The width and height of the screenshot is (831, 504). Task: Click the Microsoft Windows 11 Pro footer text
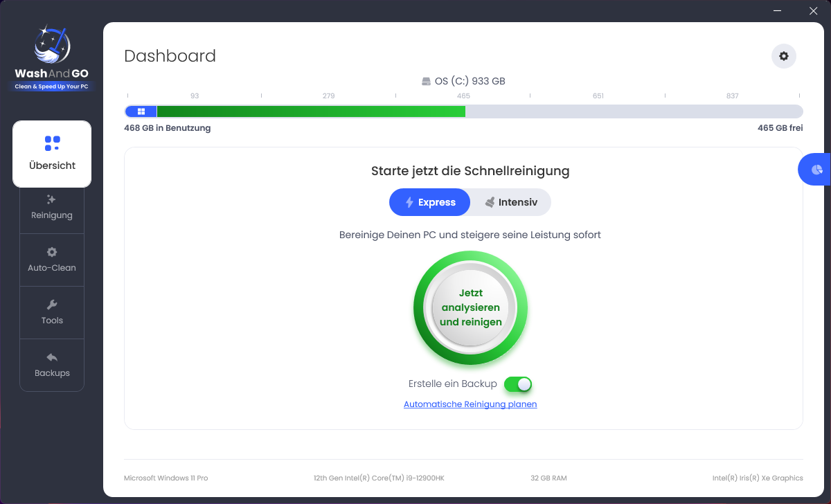pos(166,478)
